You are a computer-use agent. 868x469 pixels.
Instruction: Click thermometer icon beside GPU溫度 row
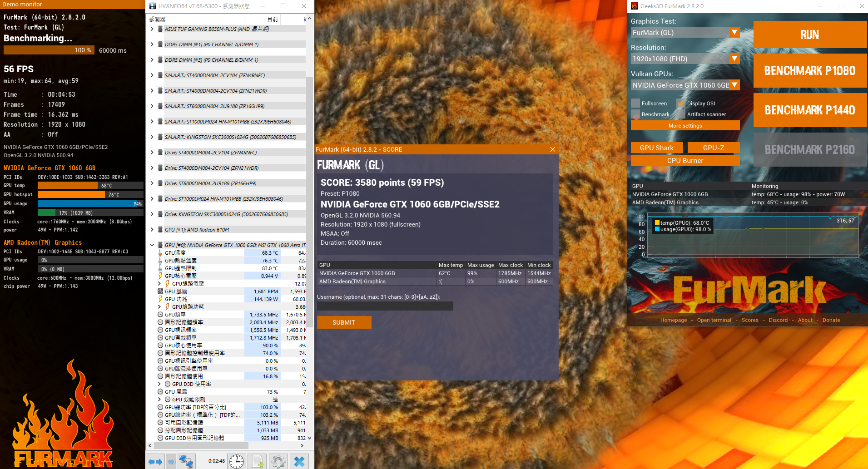[160, 253]
